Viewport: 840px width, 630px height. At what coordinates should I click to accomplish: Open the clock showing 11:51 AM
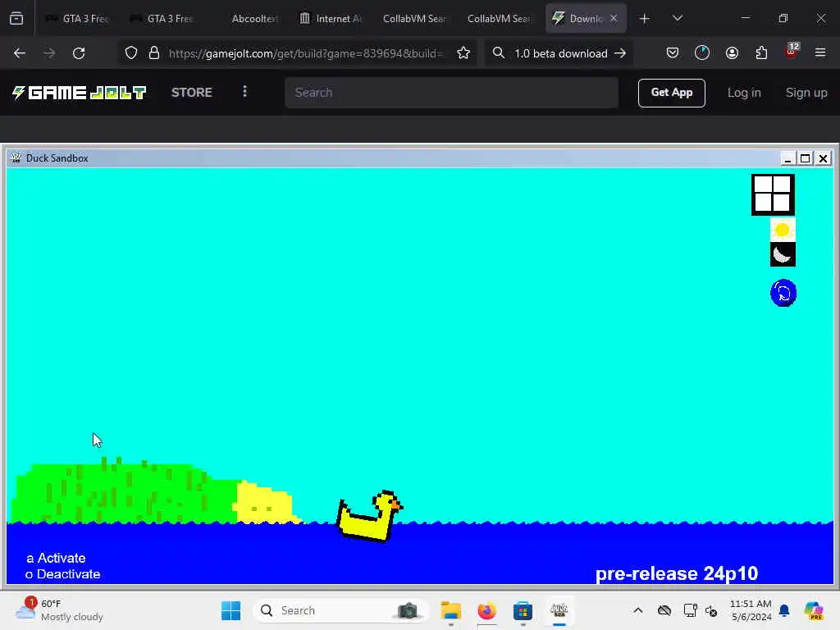click(751, 610)
